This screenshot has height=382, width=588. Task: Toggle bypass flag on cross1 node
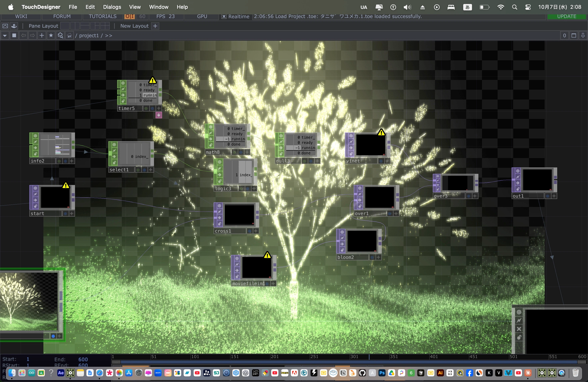[219, 218]
